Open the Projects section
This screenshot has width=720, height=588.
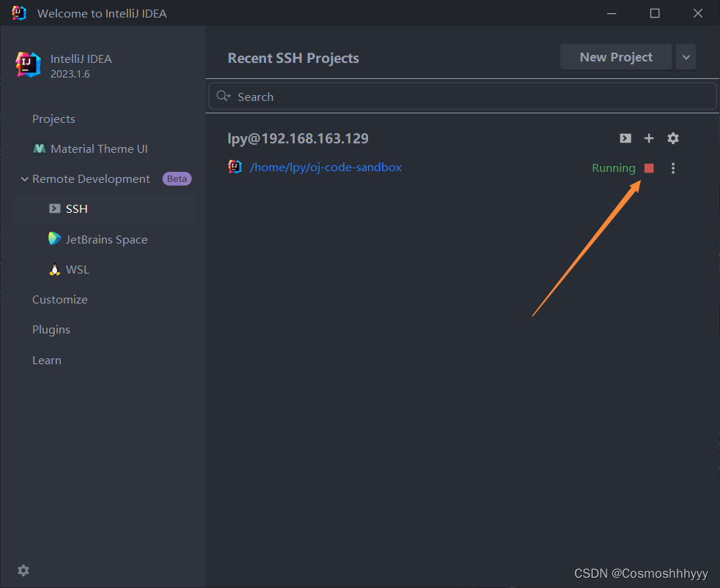click(53, 119)
